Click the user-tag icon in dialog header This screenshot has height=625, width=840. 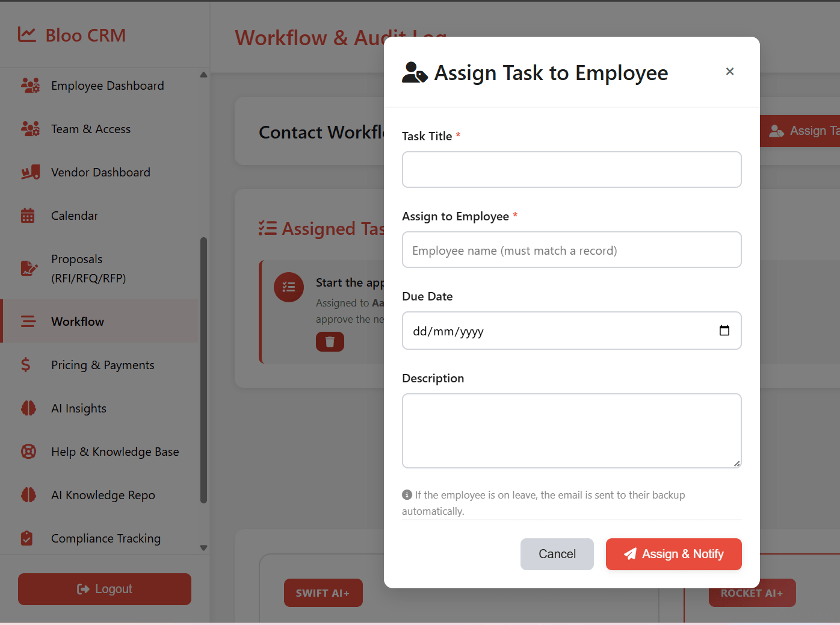point(415,73)
